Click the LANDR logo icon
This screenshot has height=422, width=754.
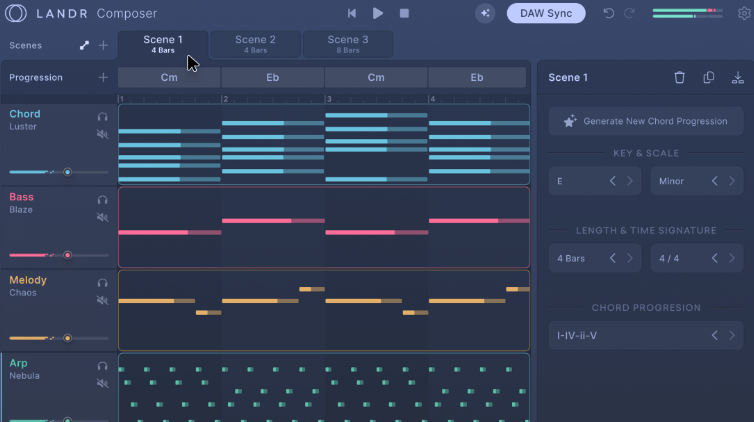(16, 13)
